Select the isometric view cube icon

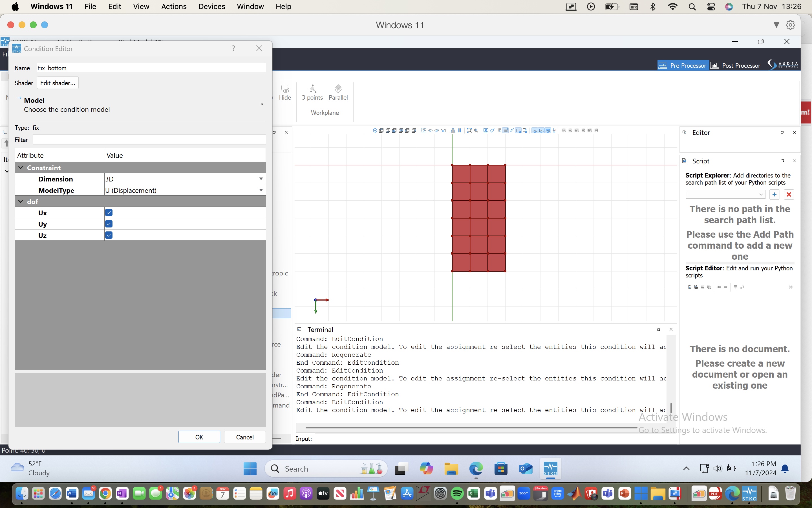375,131
